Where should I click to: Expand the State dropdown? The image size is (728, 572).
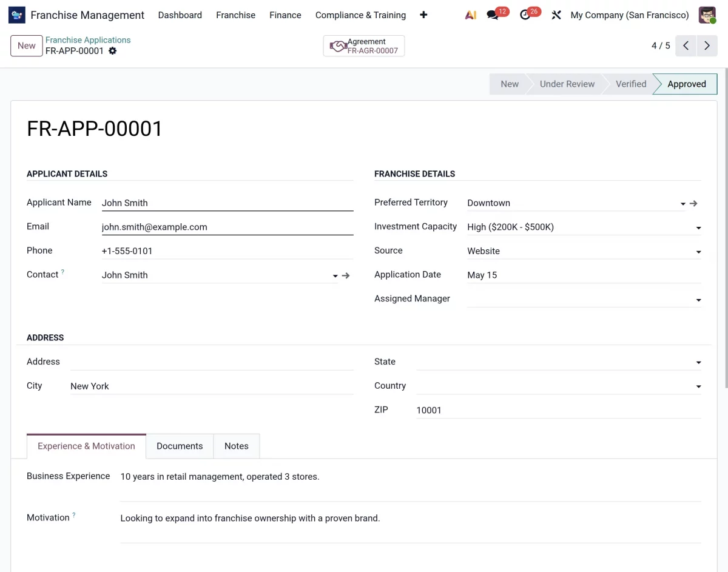[698, 363]
